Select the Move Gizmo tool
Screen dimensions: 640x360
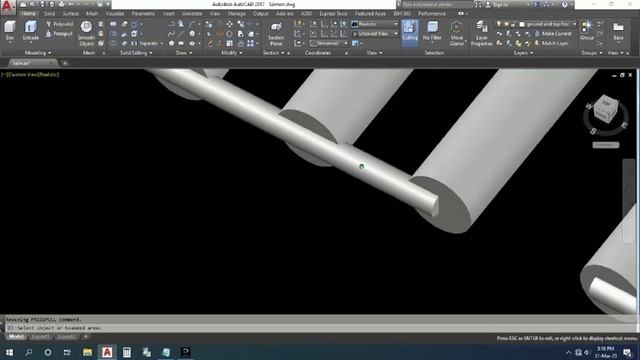pyautogui.click(x=457, y=33)
